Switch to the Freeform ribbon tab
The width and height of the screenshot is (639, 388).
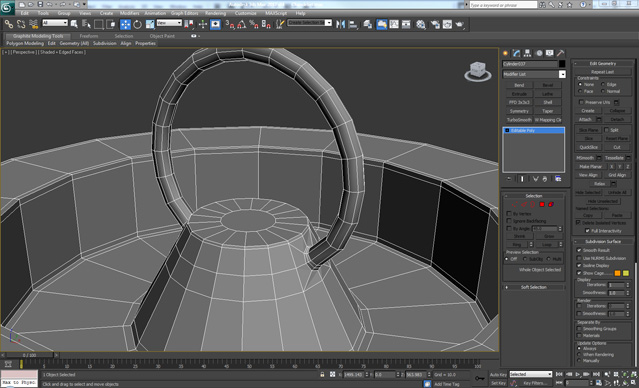(89, 36)
